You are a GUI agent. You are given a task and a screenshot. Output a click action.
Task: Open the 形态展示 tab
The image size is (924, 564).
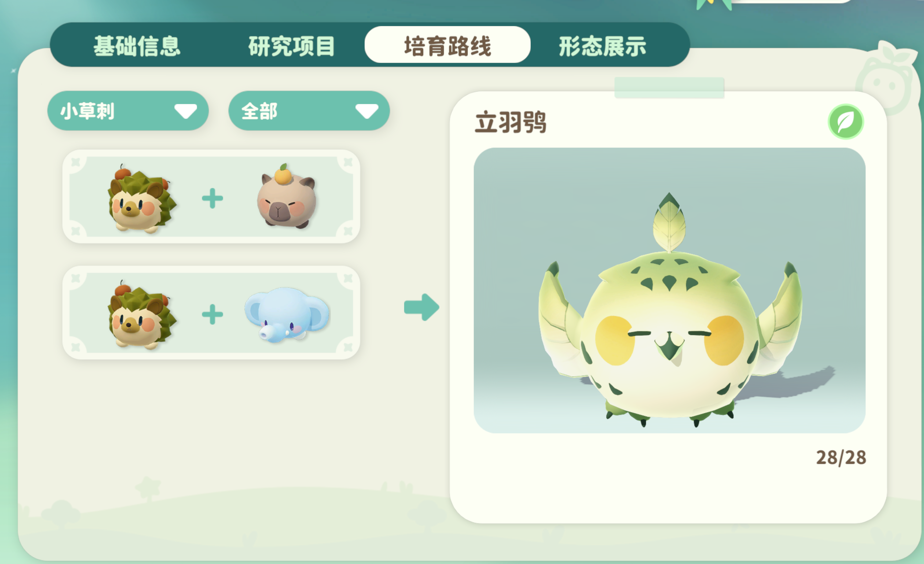click(x=603, y=46)
